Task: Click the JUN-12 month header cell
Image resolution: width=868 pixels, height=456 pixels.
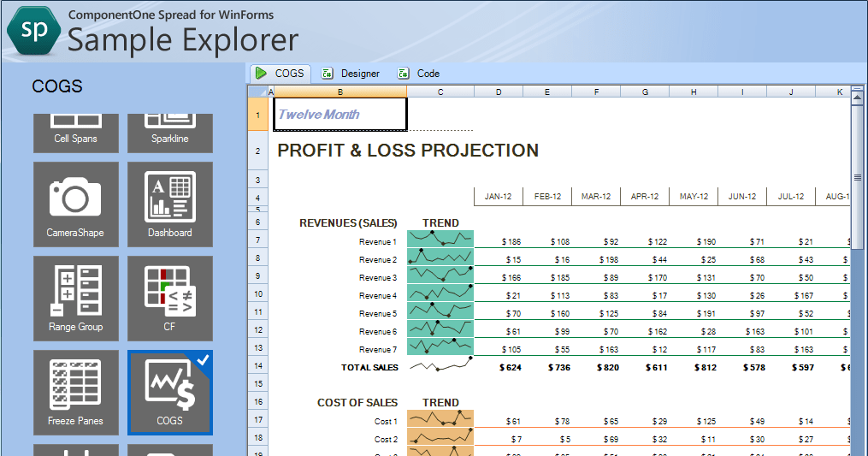Action: 742,197
